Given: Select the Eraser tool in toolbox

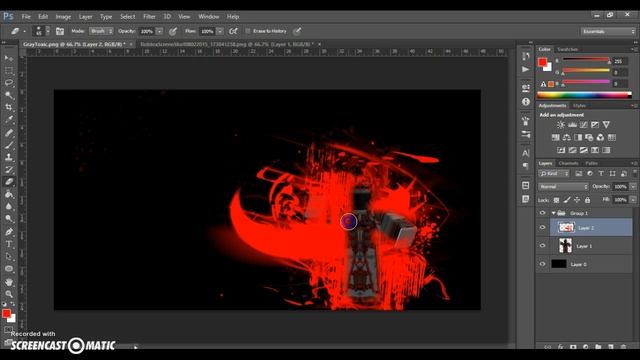Looking at the screenshot, I should click(x=9, y=182).
